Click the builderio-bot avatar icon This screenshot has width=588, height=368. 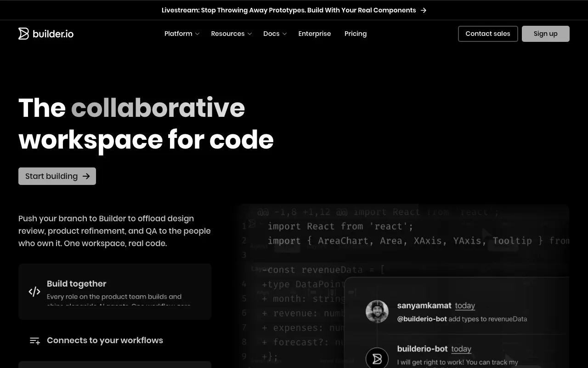click(377, 358)
